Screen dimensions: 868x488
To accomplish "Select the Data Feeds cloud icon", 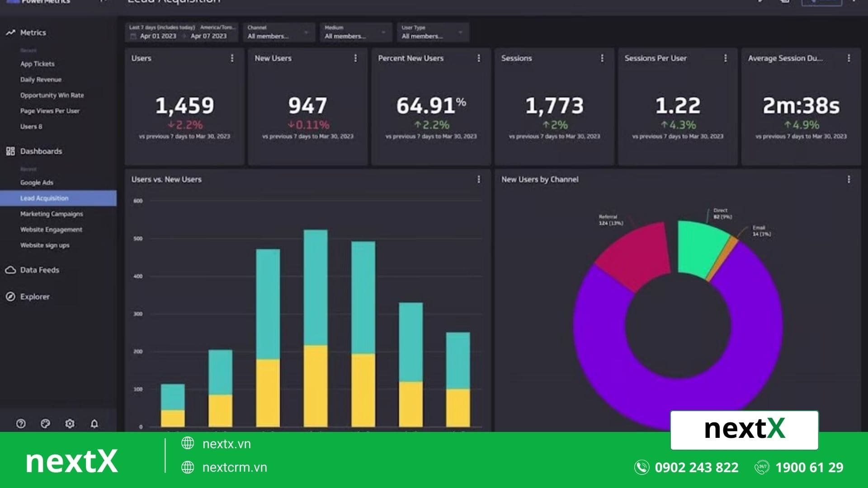I will click(10, 270).
